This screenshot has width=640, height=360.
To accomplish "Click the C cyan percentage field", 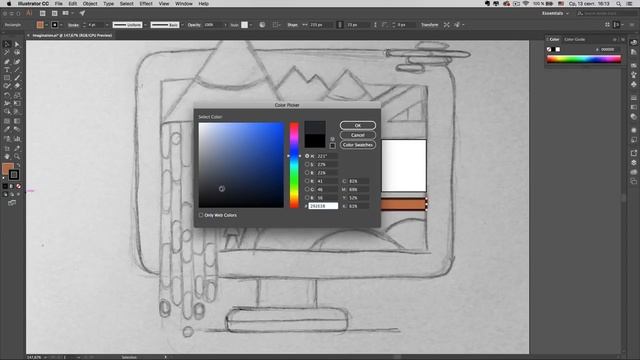I will [358, 181].
